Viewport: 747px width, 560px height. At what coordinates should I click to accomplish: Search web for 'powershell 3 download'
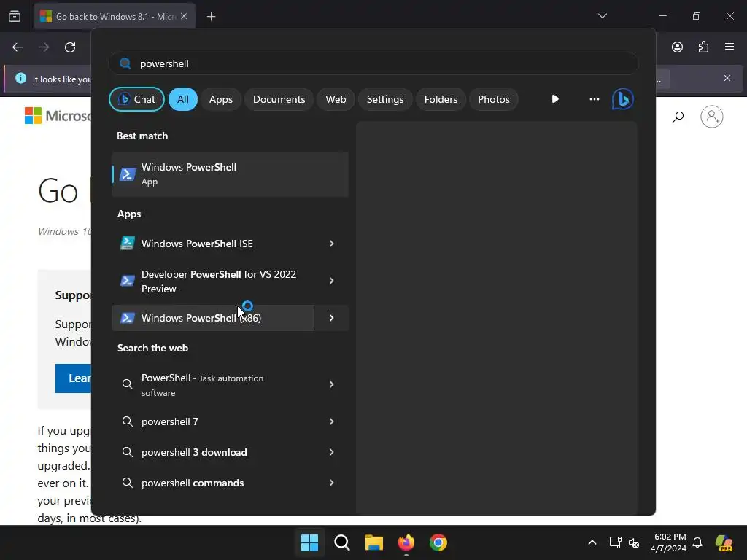click(x=213, y=452)
